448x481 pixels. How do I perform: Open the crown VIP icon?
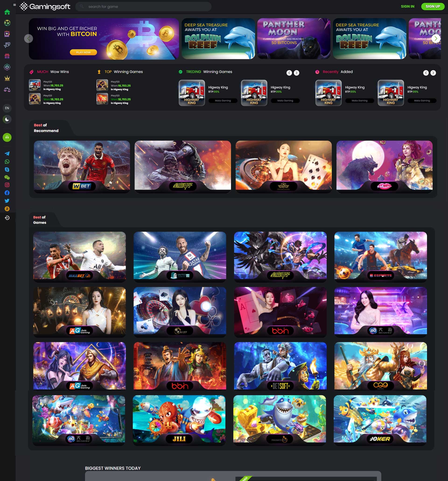click(7, 78)
